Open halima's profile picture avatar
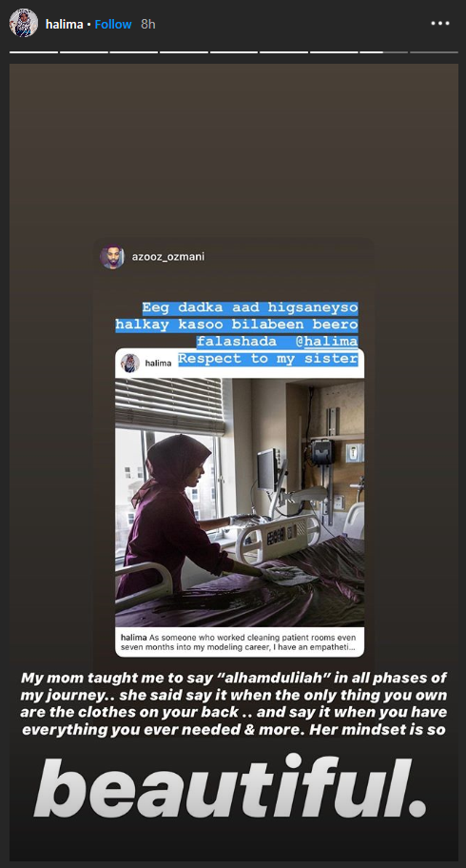 point(24,23)
